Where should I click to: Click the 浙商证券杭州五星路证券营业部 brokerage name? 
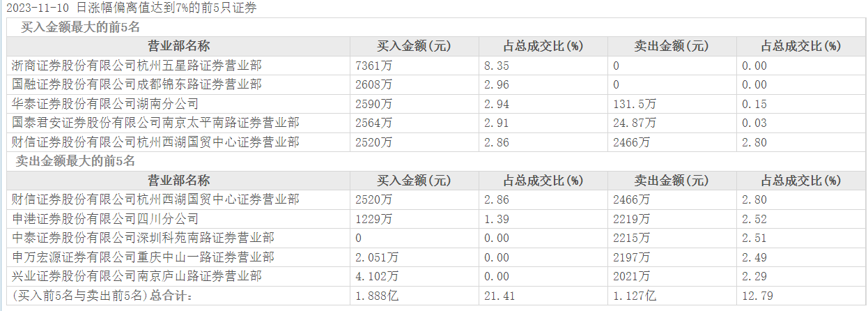pos(137,66)
